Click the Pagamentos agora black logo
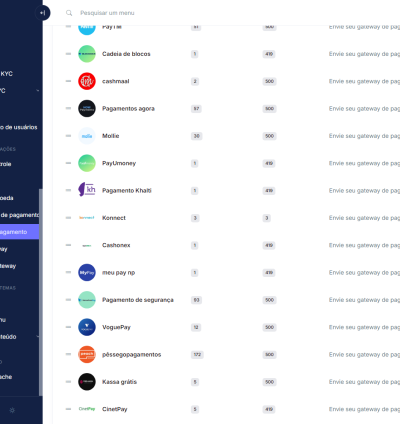400x424 pixels. pos(87,108)
